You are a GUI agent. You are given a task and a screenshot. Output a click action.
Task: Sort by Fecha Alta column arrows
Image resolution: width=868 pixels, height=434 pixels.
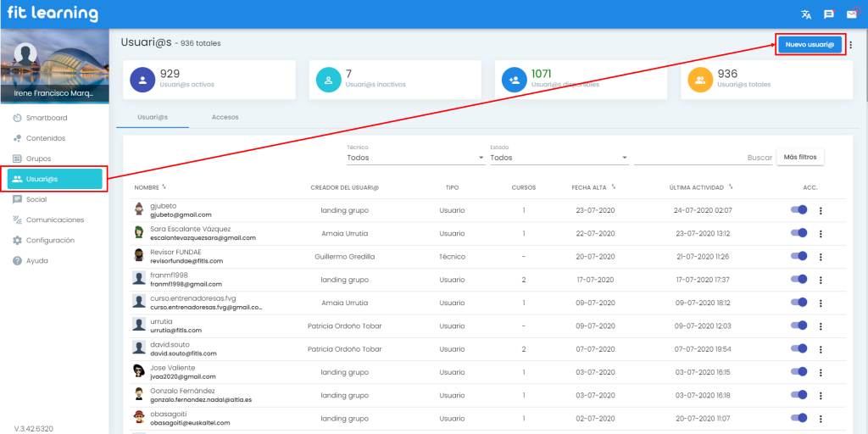click(614, 187)
